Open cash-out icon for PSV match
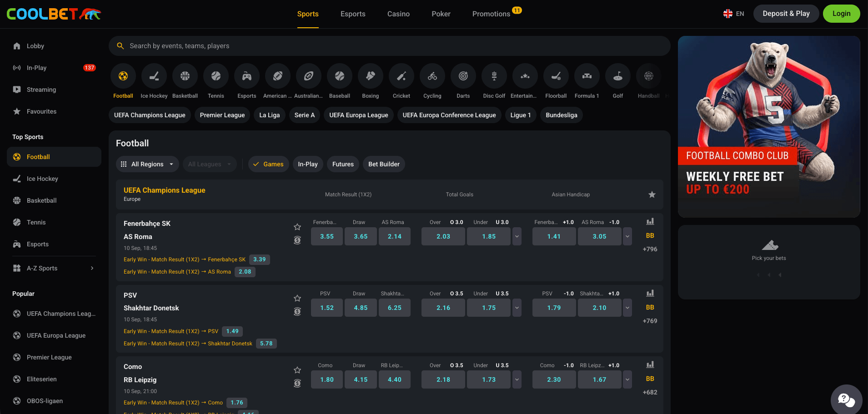This screenshot has height=414, width=868. pyautogui.click(x=297, y=311)
